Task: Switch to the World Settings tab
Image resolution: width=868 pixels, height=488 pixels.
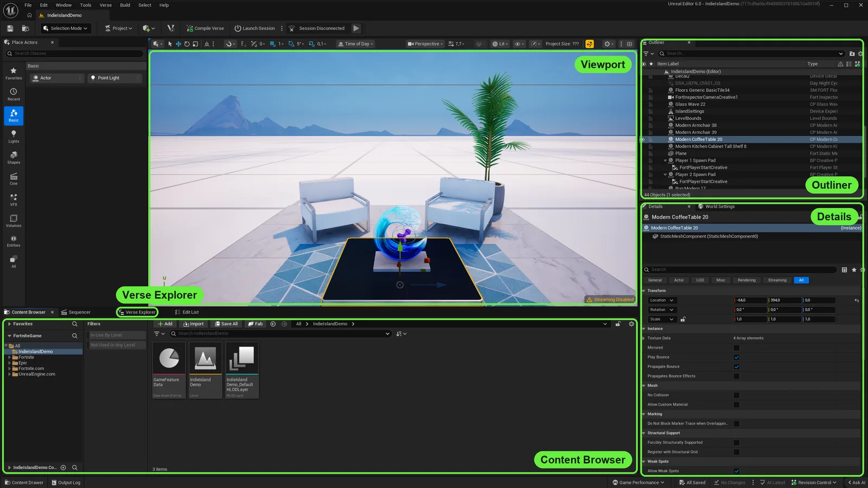Action: click(x=716, y=207)
